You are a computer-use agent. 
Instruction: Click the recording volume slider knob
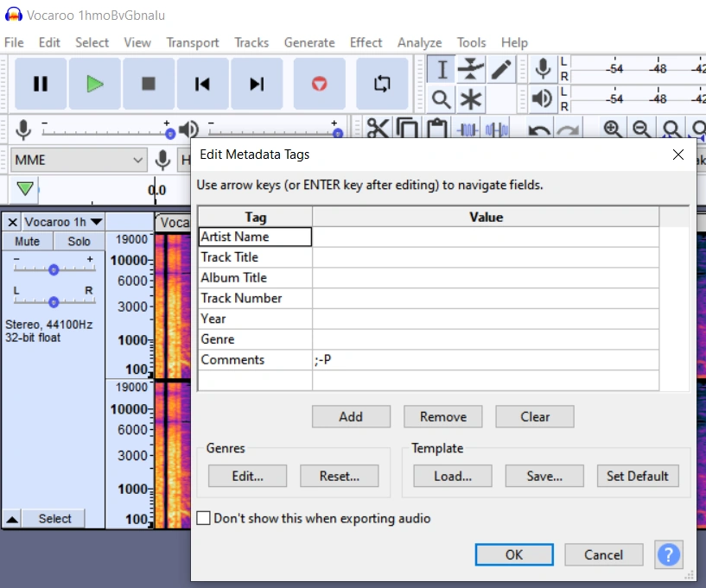point(169,134)
